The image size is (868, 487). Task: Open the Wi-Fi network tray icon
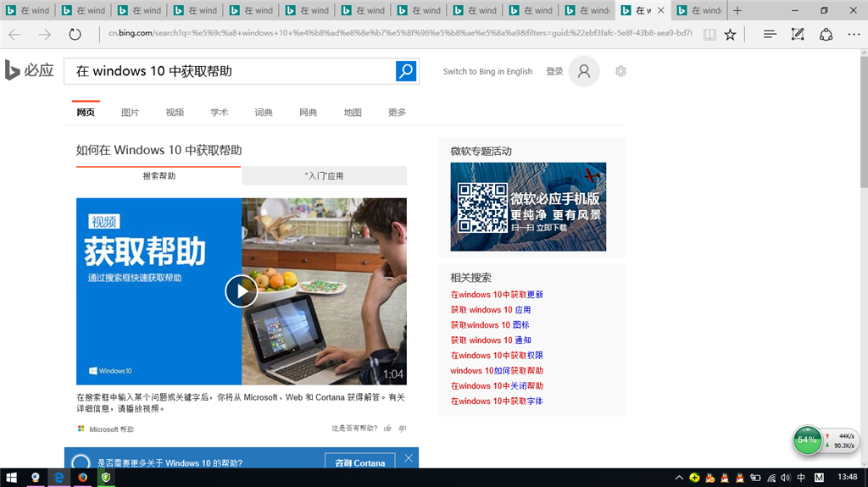tap(771, 478)
